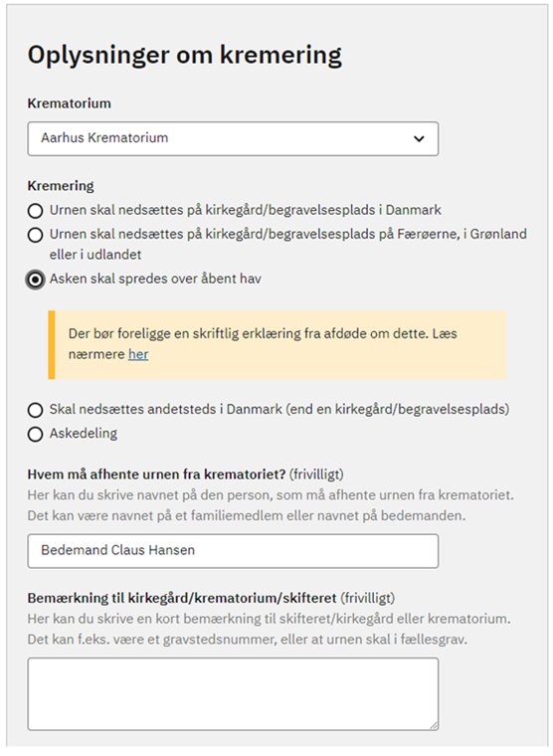Select radio circle for 'Skal nedsættes andetsteds i Danmark'

click(35, 410)
